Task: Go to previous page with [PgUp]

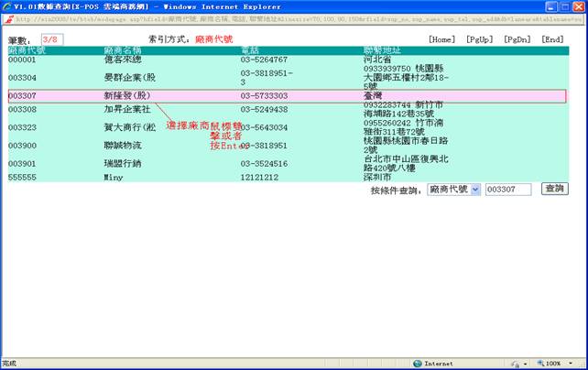Action: pos(479,39)
